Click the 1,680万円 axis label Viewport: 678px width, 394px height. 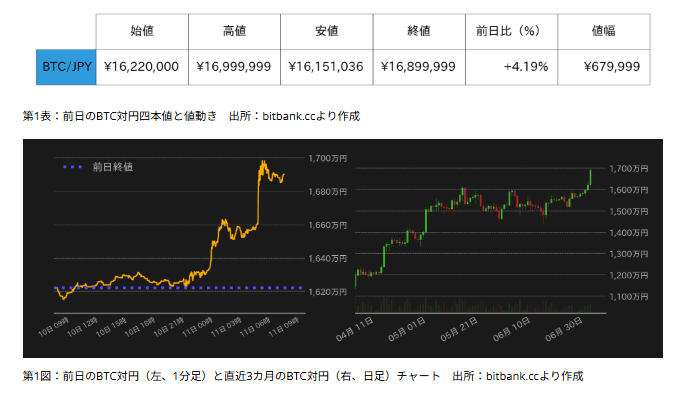click(327, 192)
